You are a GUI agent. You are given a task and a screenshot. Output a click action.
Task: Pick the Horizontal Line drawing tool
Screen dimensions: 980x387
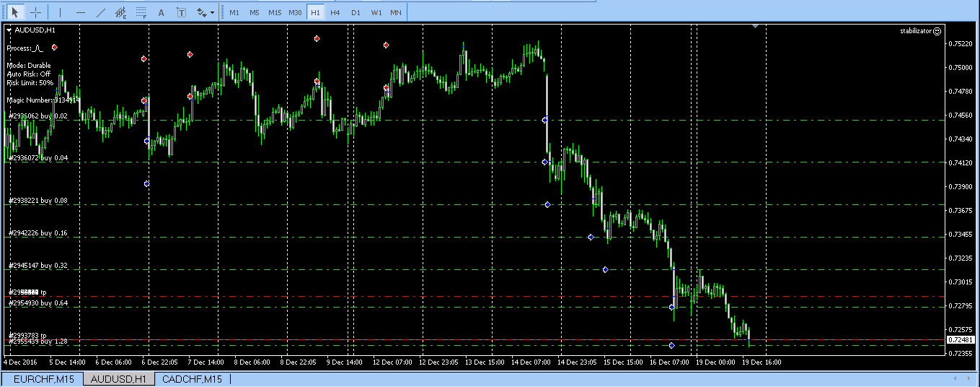click(80, 12)
